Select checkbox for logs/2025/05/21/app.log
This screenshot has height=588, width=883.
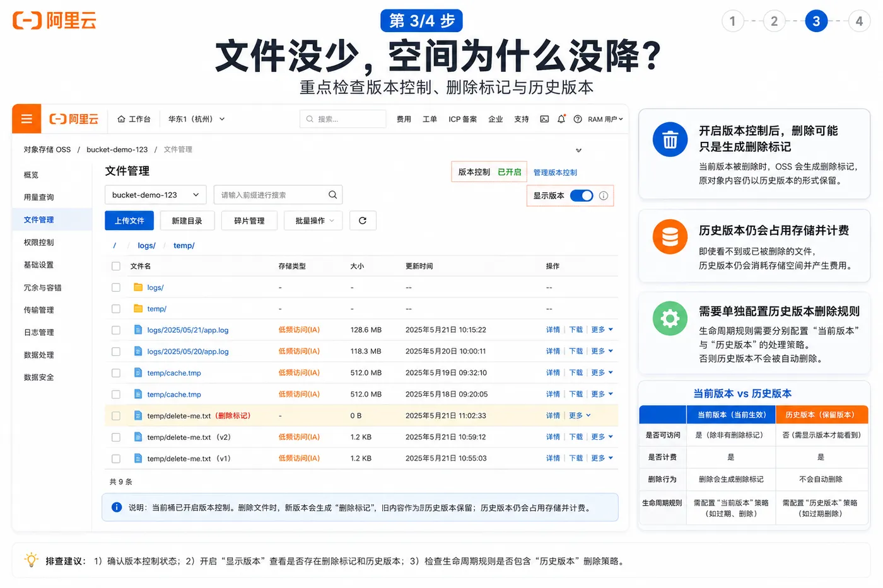(x=116, y=330)
